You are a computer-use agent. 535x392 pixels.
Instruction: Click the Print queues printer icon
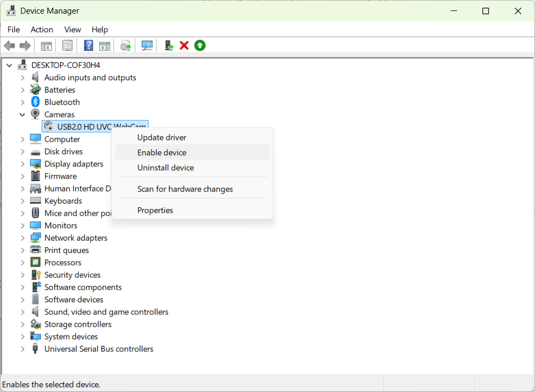click(x=35, y=250)
